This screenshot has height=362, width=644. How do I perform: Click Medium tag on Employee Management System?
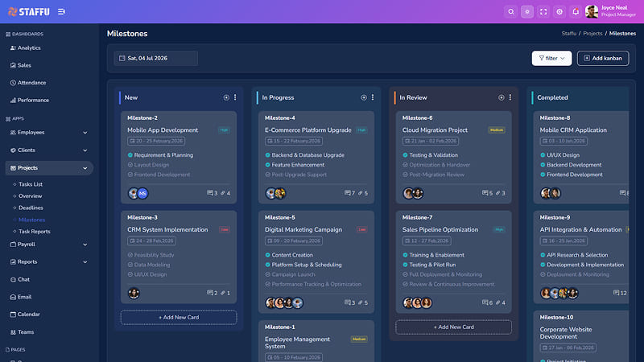point(359,339)
